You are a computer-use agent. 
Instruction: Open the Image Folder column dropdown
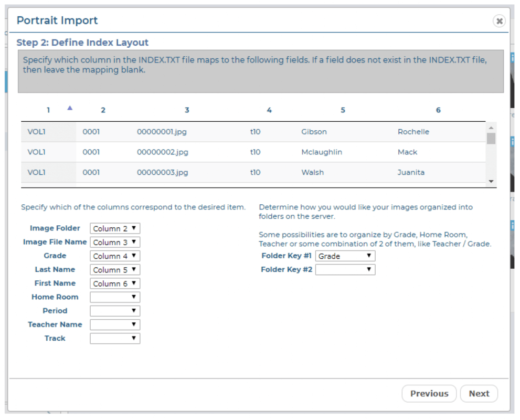(x=115, y=228)
